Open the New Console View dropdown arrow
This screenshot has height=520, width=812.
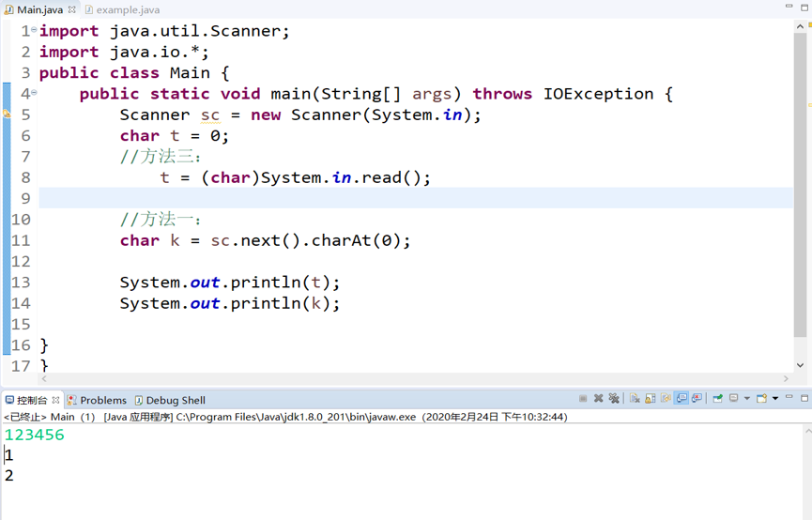[775, 399]
